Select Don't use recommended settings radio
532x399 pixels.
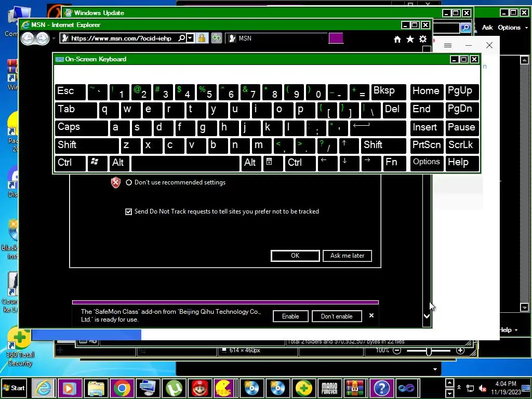pyautogui.click(x=129, y=182)
